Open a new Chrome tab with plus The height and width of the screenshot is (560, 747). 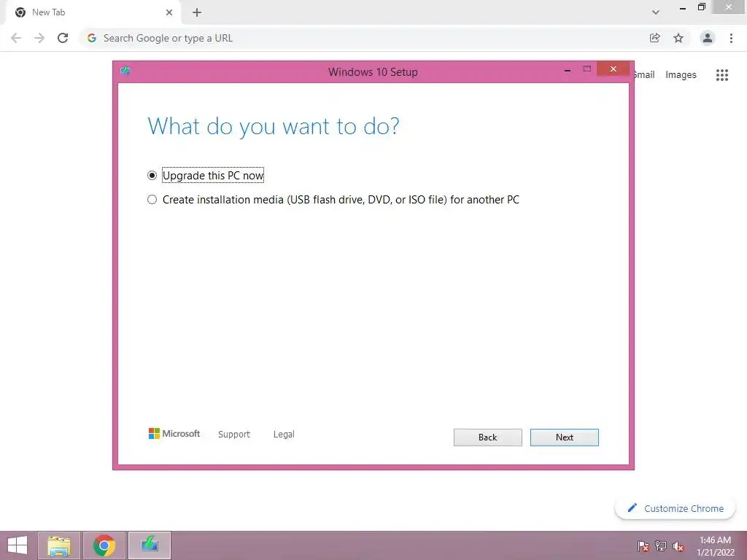tap(197, 12)
